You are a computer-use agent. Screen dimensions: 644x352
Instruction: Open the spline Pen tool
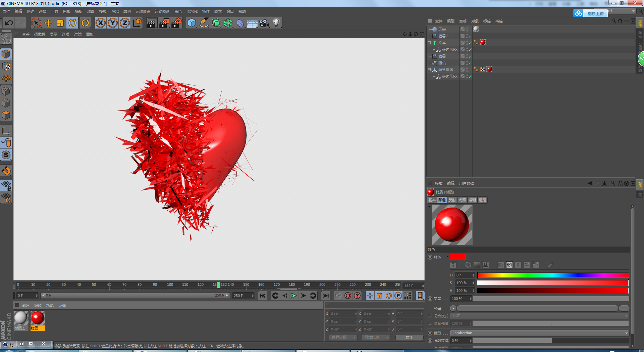[204, 23]
